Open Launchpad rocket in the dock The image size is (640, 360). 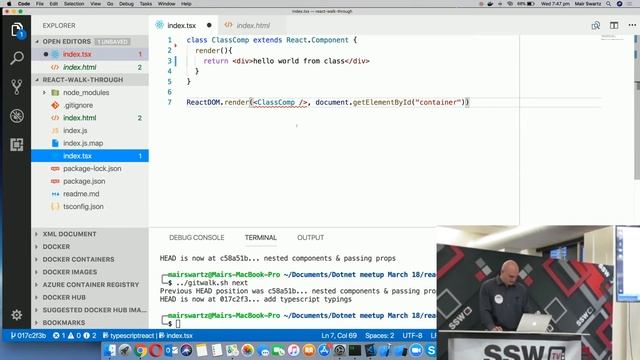125,351
